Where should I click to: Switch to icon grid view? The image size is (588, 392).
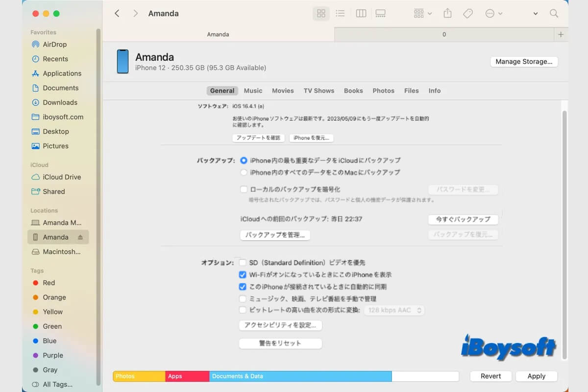pyautogui.click(x=321, y=14)
